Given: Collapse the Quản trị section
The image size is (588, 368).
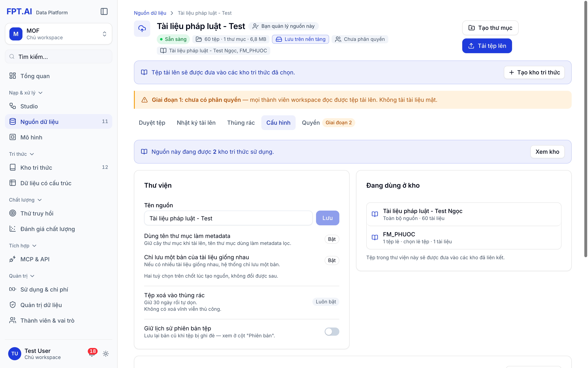Looking at the screenshot, I should click(22, 276).
